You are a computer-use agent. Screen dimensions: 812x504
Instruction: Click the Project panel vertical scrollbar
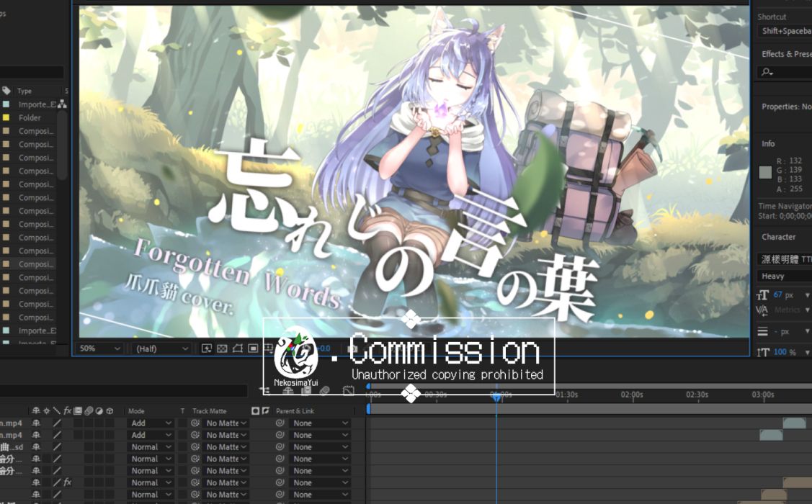[x=62, y=145]
